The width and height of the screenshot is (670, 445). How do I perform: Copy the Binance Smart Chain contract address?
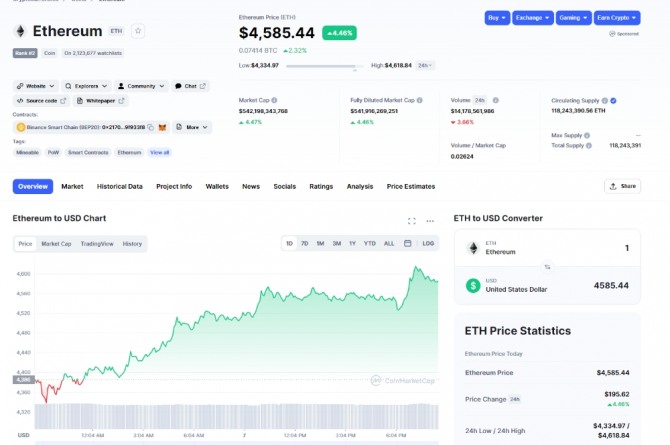pos(151,127)
